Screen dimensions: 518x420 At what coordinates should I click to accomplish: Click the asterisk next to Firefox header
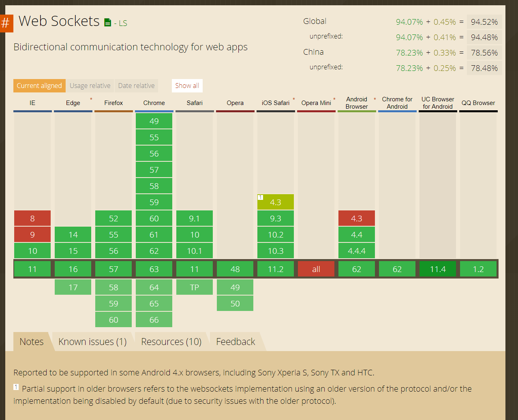[x=91, y=99]
